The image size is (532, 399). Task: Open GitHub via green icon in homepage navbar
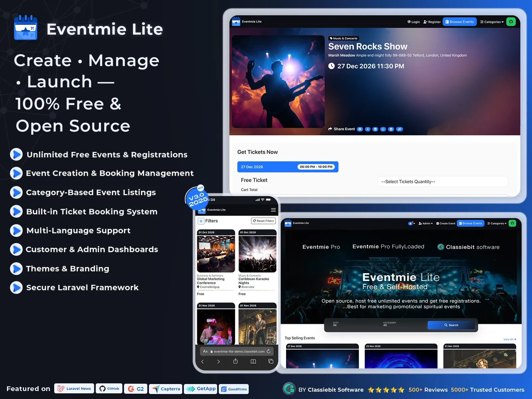click(512, 223)
